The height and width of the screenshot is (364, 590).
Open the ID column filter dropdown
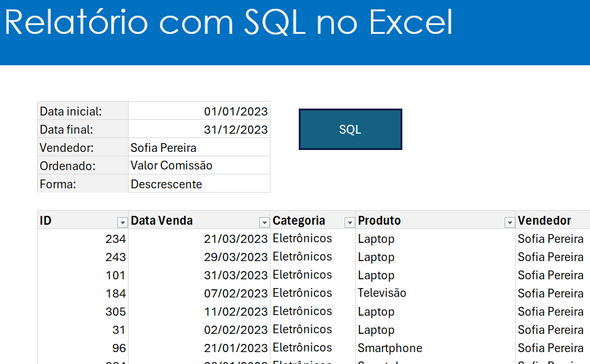122,222
